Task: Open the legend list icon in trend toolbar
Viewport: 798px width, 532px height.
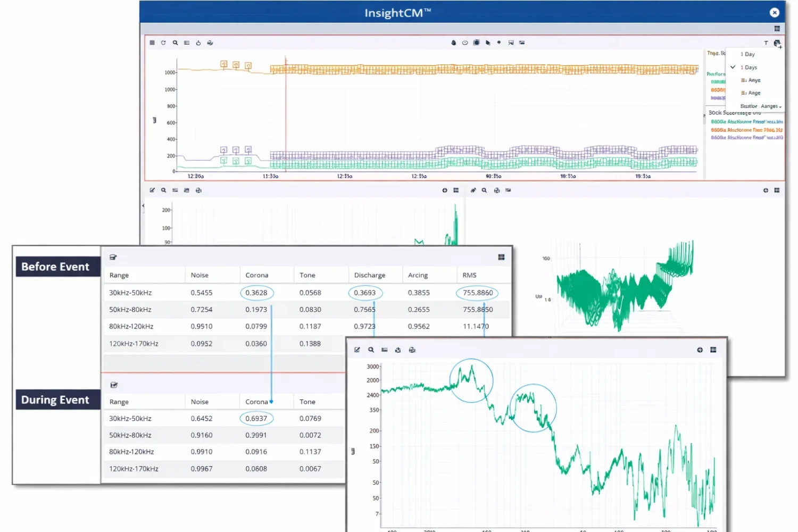Action: point(187,43)
